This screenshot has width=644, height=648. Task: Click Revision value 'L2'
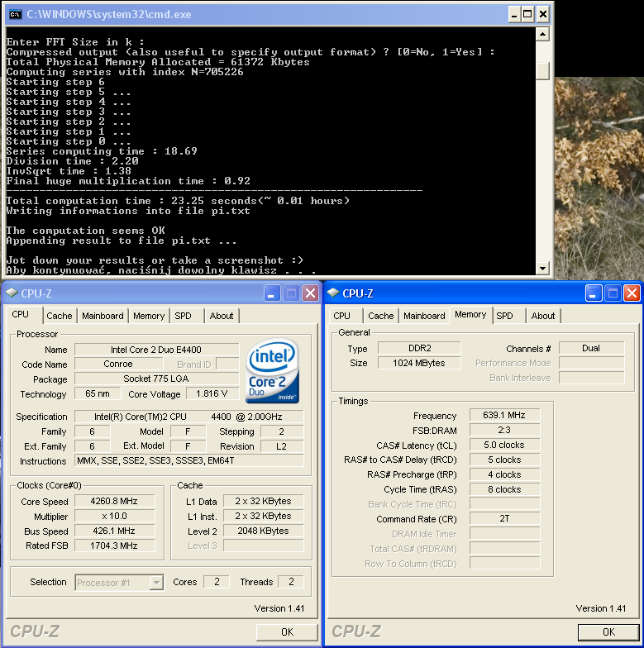(281, 446)
